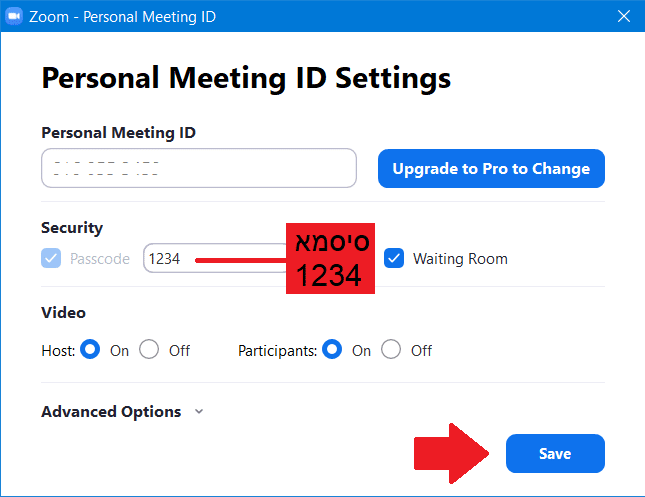Click the red passcode annotation box

pyautogui.click(x=332, y=258)
